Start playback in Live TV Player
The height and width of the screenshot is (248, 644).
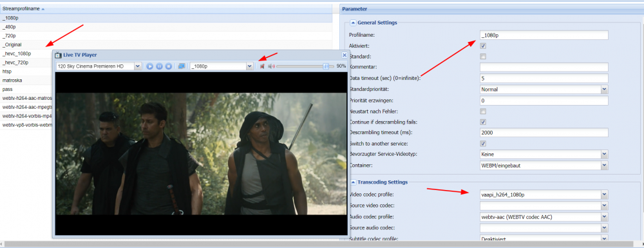(x=149, y=66)
